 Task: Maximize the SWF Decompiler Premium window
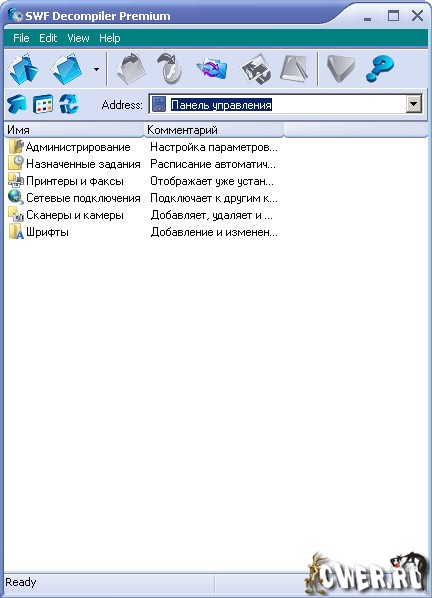click(x=393, y=16)
